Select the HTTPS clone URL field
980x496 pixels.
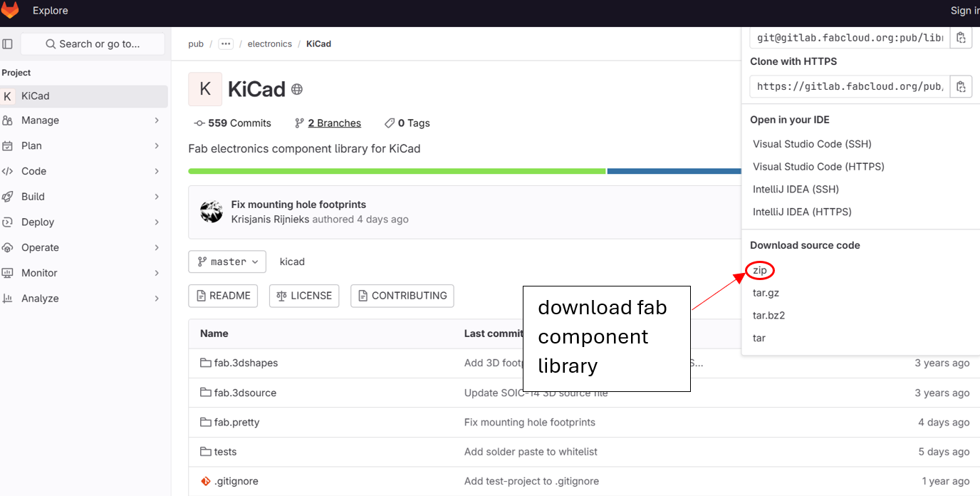[850, 87]
